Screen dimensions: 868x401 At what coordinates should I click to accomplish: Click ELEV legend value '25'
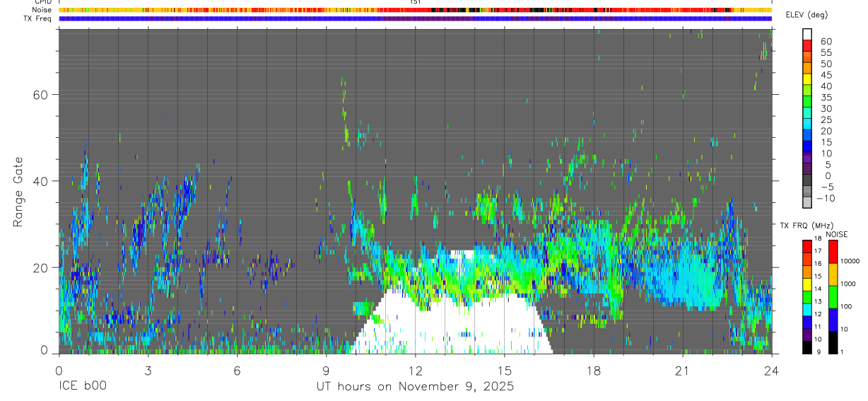pyautogui.click(x=826, y=120)
